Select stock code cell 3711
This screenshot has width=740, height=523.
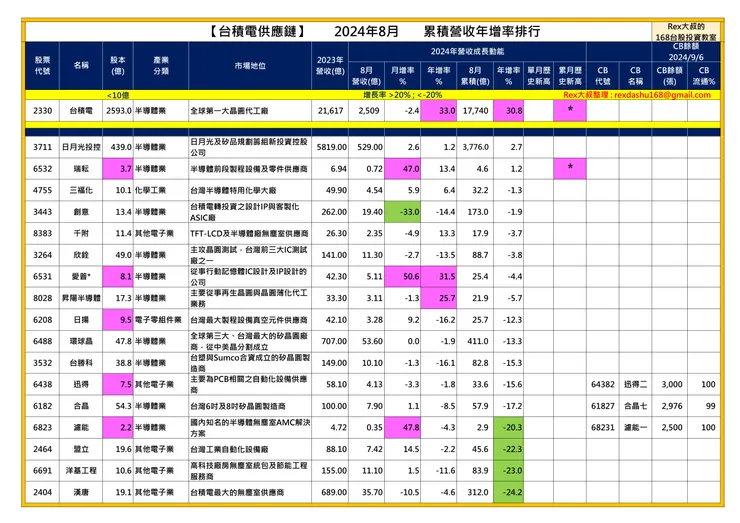[42, 147]
